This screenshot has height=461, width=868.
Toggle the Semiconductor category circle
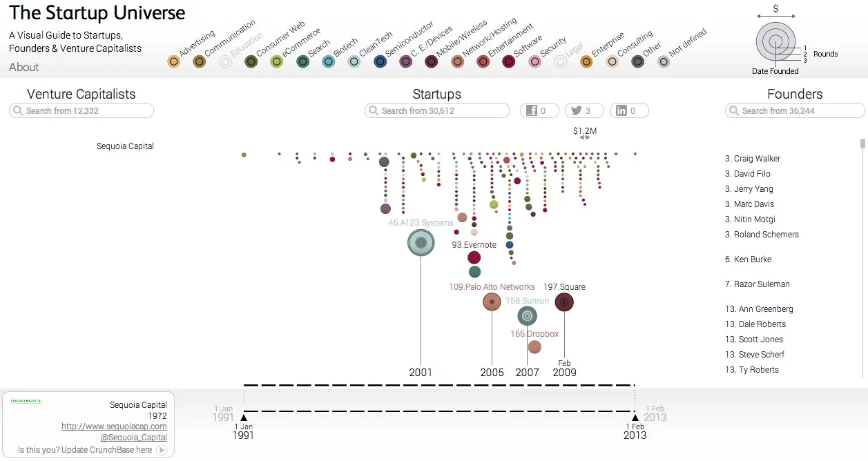[380, 62]
